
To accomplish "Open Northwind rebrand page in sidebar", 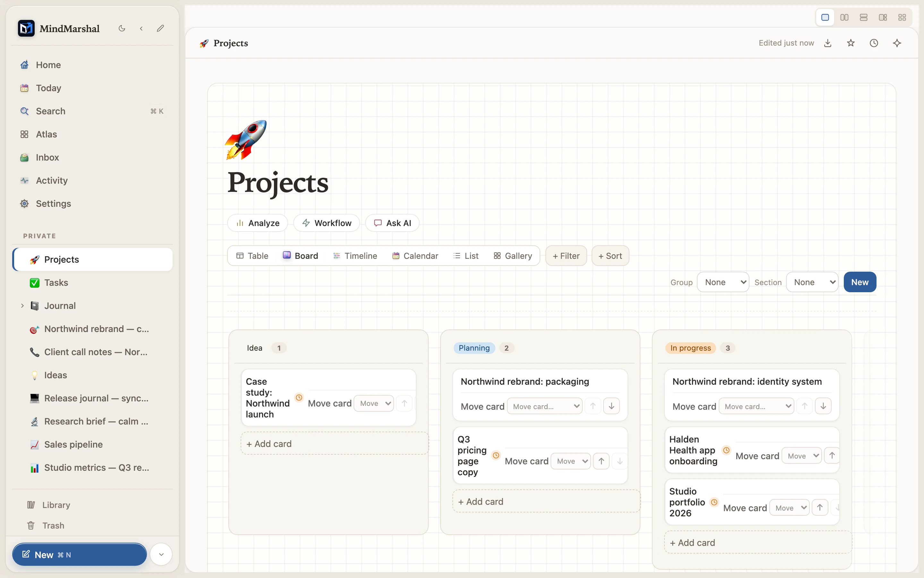I will 92,329.
